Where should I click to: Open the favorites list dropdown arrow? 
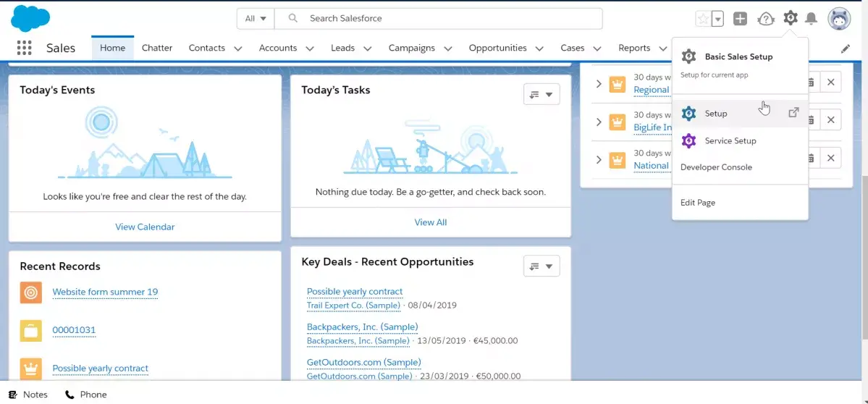click(x=718, y=18)
